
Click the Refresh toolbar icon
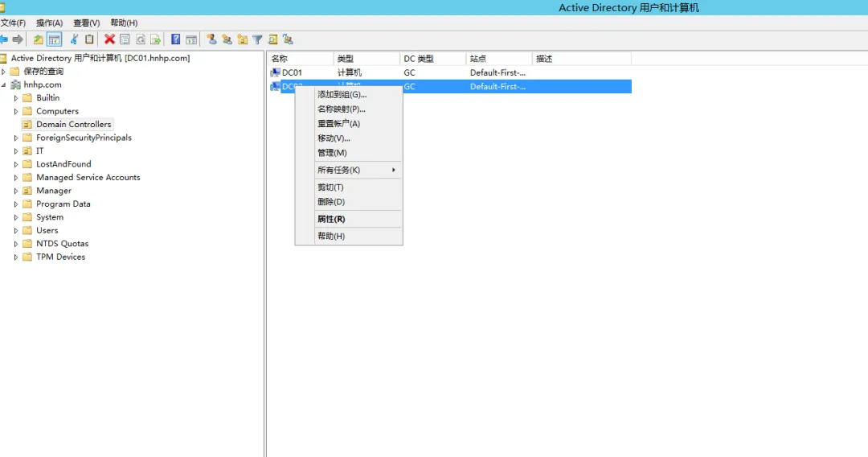tap(141, 39)
